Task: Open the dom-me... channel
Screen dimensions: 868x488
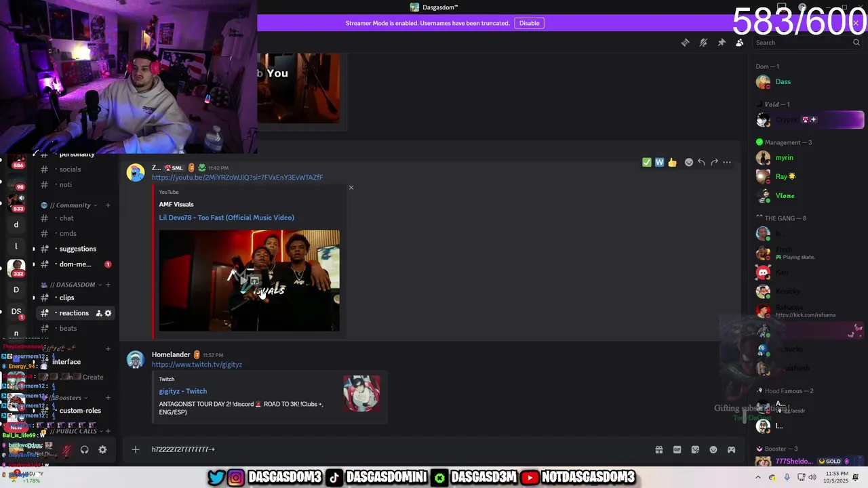Action: [75, 264]
